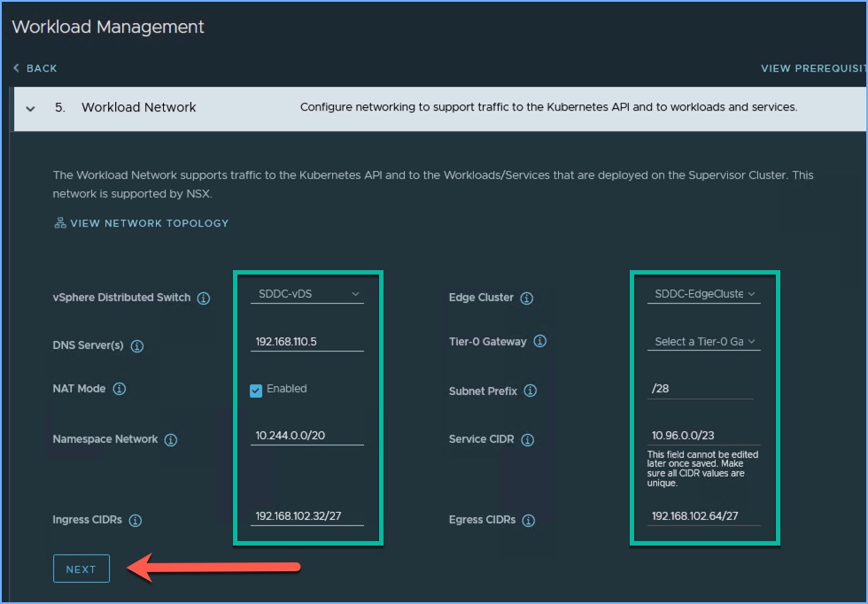The width and height of the screenshot is (868, 604).
Task: Click Ingress CIDRs info icon
Action: click(x=136, y=521)
